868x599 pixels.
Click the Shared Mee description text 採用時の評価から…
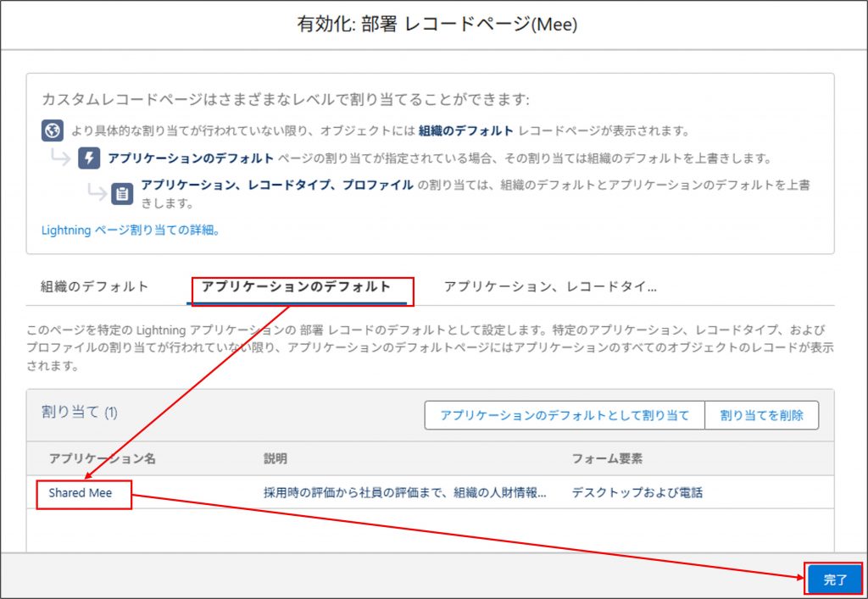(x=404, y=492)
